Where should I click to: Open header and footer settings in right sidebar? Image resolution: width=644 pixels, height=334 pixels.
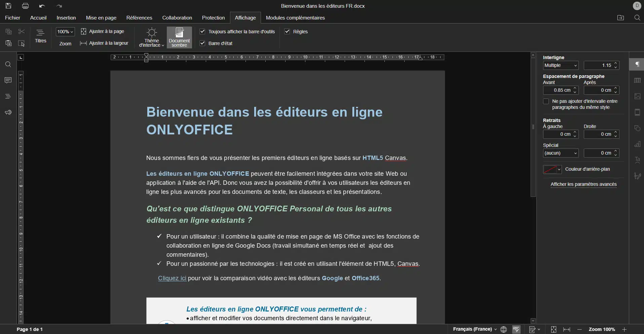click(637, 113)
